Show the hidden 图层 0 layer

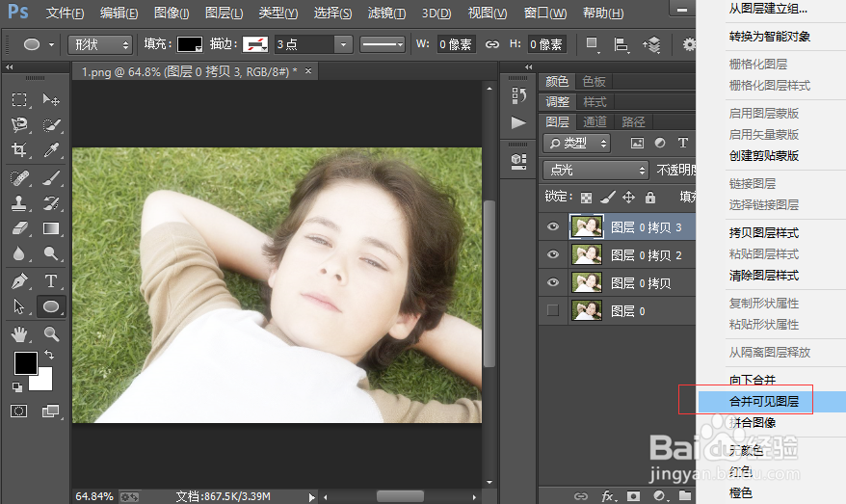point(552,310)
